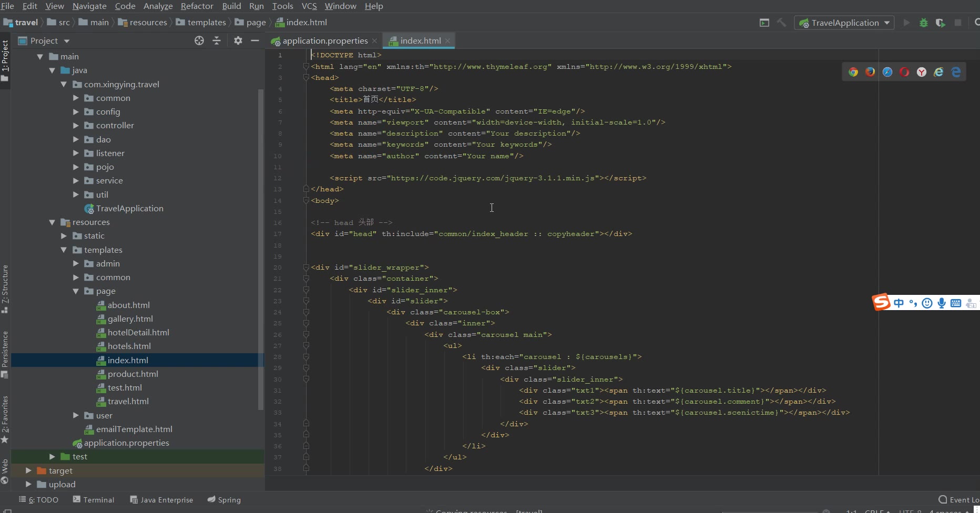Open in Internet Explorer icon
Image resolution: width=980 pixels, height=513 pixels.
[x=938, y=72]
